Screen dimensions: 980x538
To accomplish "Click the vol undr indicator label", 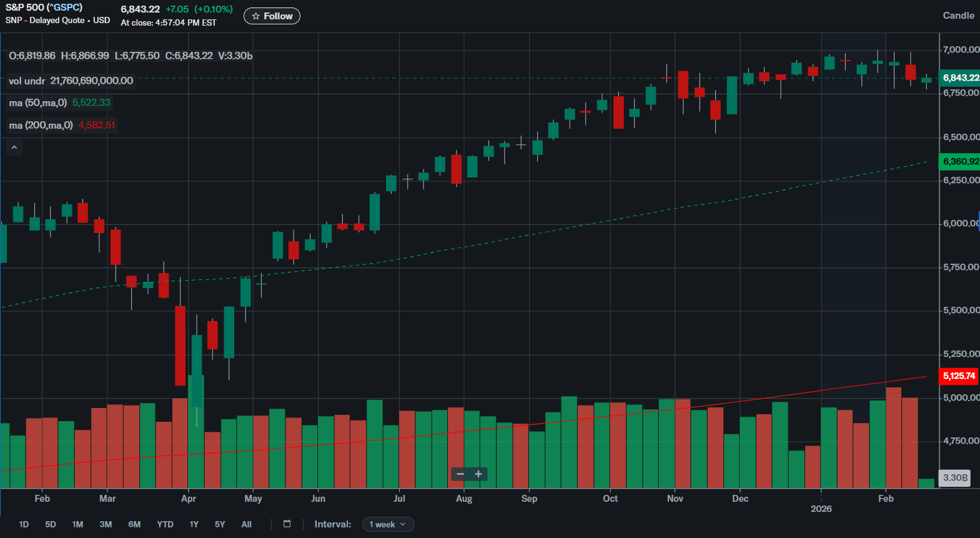I will pyautogui.click(x=27, y=81).
